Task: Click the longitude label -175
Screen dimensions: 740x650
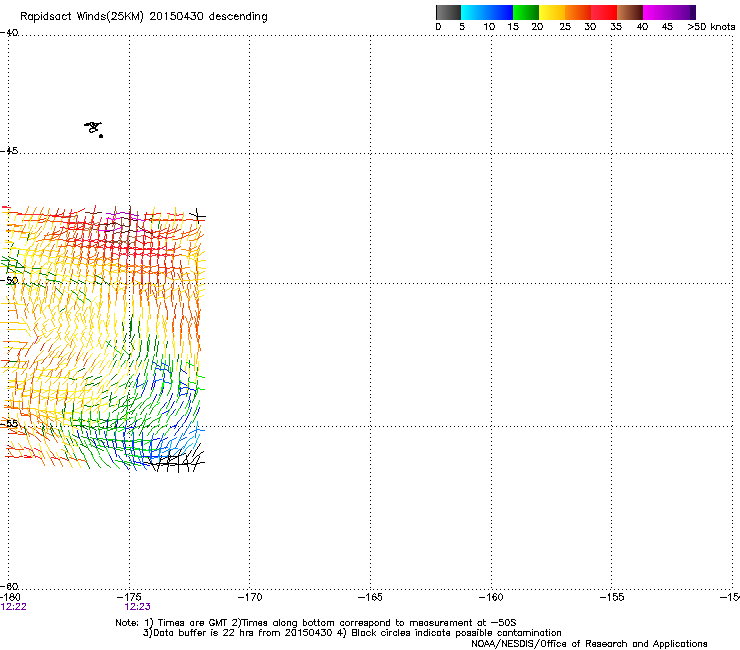Action: (x=129, y=597)
